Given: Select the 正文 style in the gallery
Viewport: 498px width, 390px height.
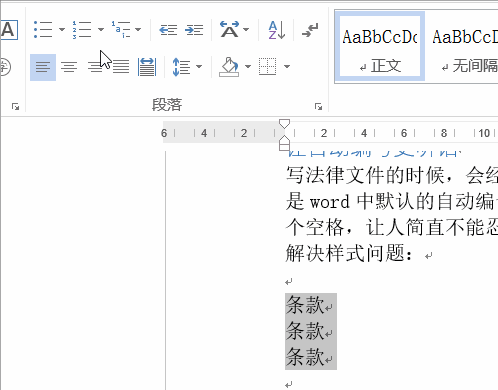Looking at the screenshot, I should 380,47.
